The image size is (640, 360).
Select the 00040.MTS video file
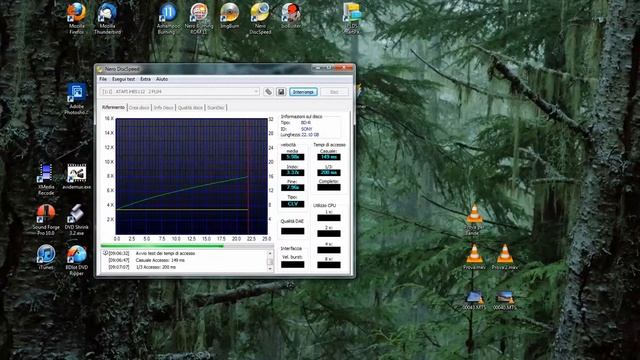[x=505, y=300]
